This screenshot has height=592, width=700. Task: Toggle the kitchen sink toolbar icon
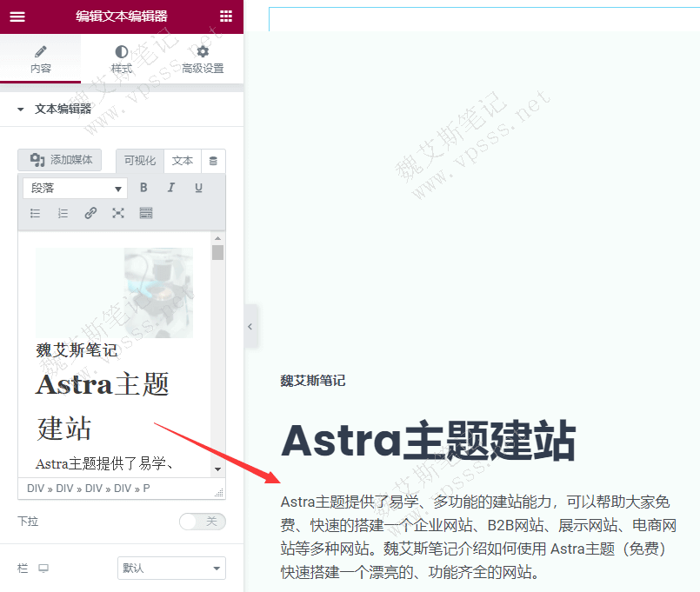(145, 213)
